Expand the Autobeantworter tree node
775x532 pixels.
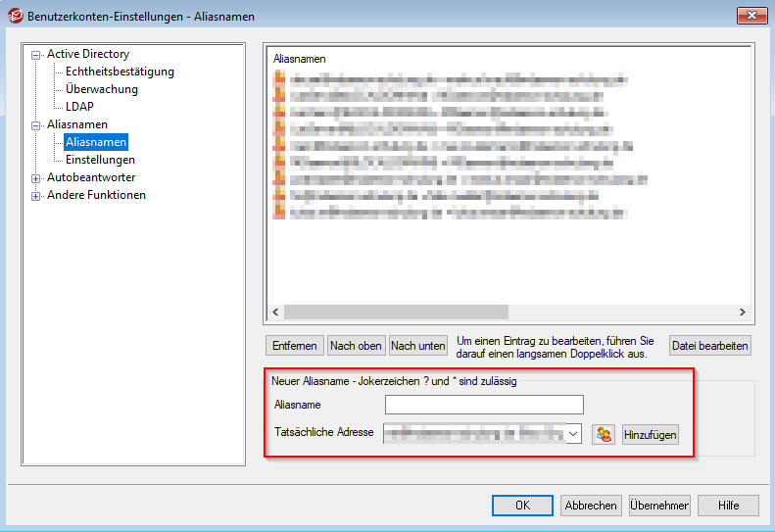click(36, 178)
